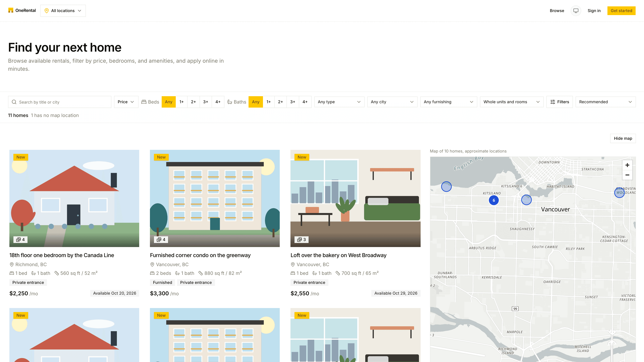The height and width of the screenshot is (362, 644).
Task: Click Sign in
Action: point(594,11)
